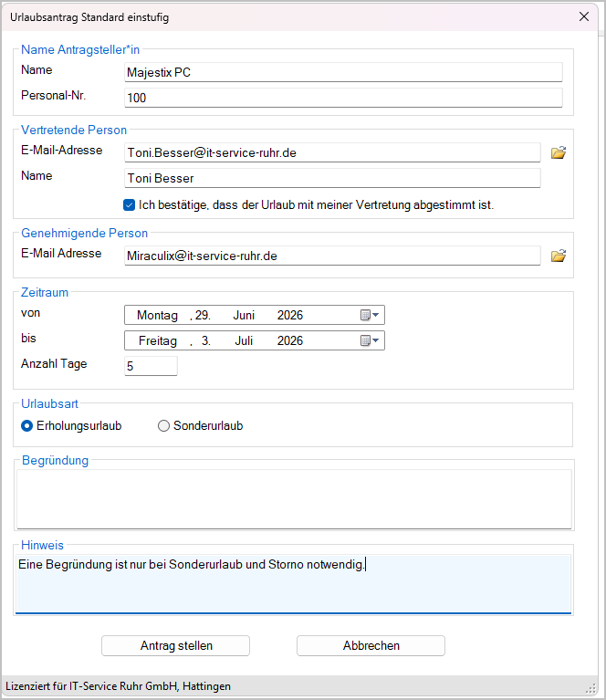Select the day '29.' in von date
Screen dimensions: 606x700
click(203, 315)
